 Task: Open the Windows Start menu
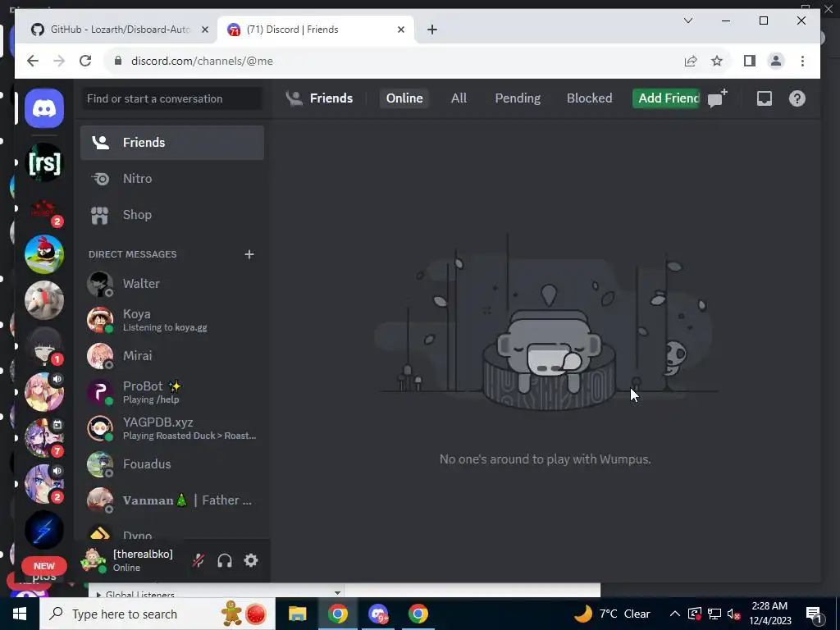[20, 614]
